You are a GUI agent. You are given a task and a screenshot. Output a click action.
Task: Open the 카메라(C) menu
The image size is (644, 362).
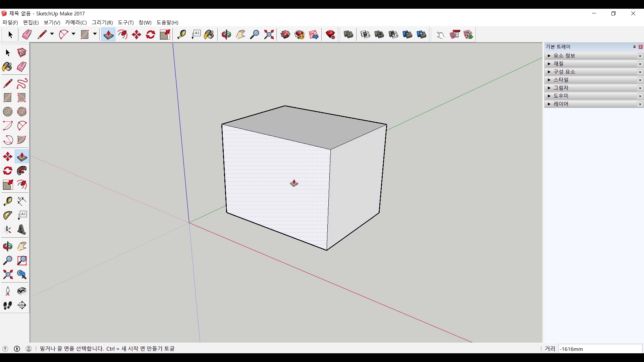coord(76,22)
